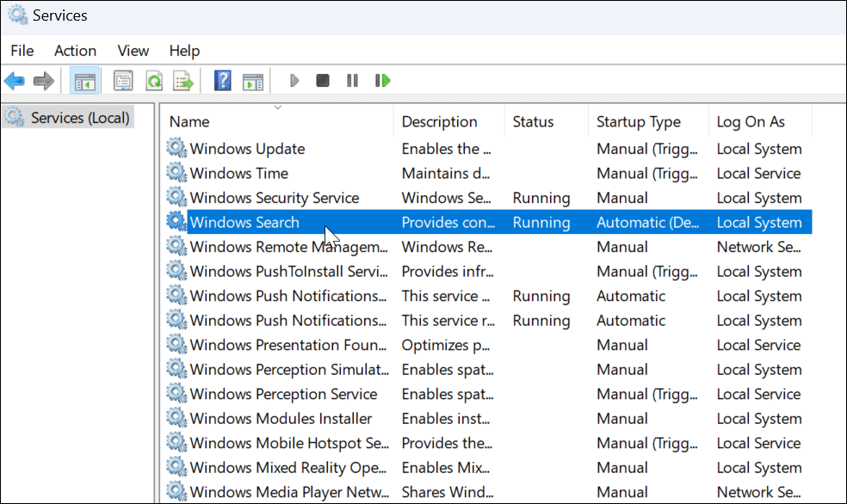Click Local Service logon for Windows Time

coord(759,173)
